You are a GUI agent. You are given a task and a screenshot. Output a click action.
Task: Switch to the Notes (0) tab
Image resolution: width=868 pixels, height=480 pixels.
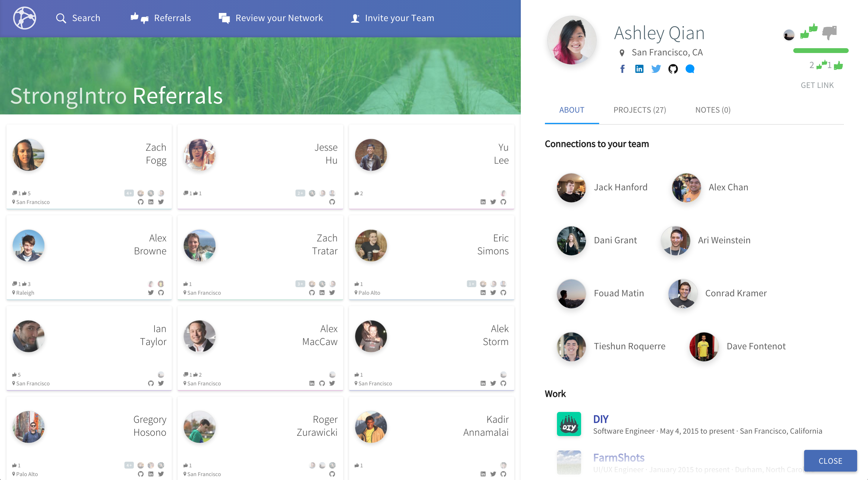[713, 110]
